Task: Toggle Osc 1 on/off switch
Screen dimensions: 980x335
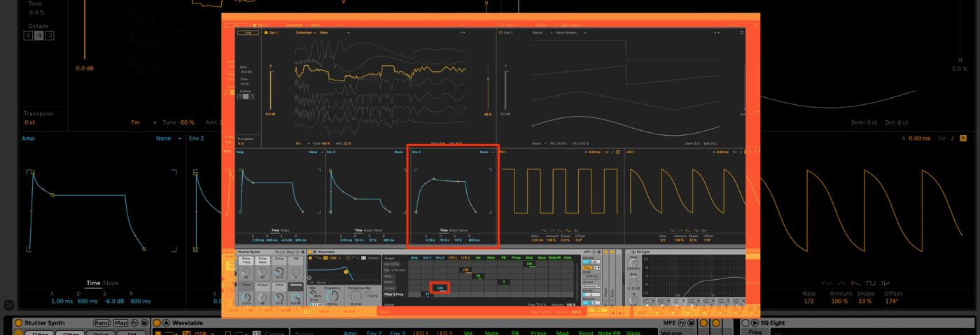Action: pos(266,33)
